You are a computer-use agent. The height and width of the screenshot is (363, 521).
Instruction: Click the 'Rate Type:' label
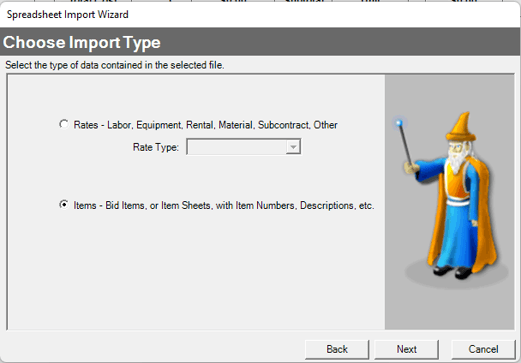pos(156,147)
